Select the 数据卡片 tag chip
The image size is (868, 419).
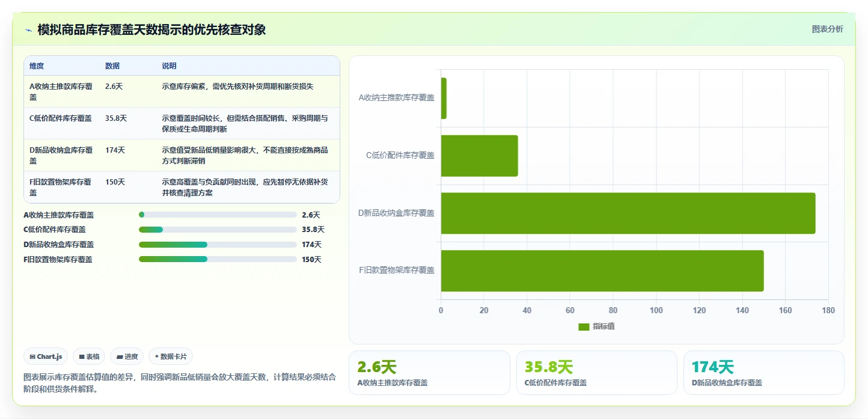point(171,356)
